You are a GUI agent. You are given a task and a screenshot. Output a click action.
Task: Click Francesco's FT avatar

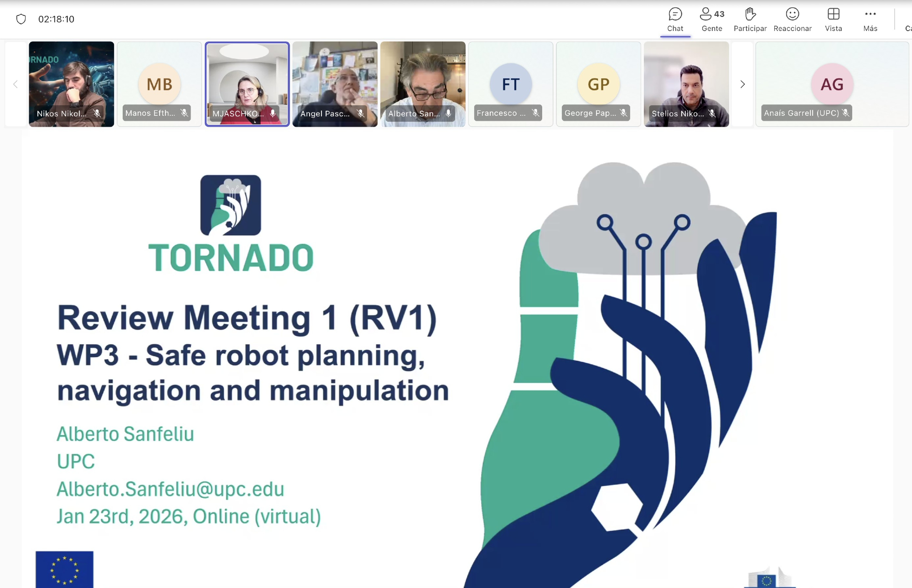[511, 84]
